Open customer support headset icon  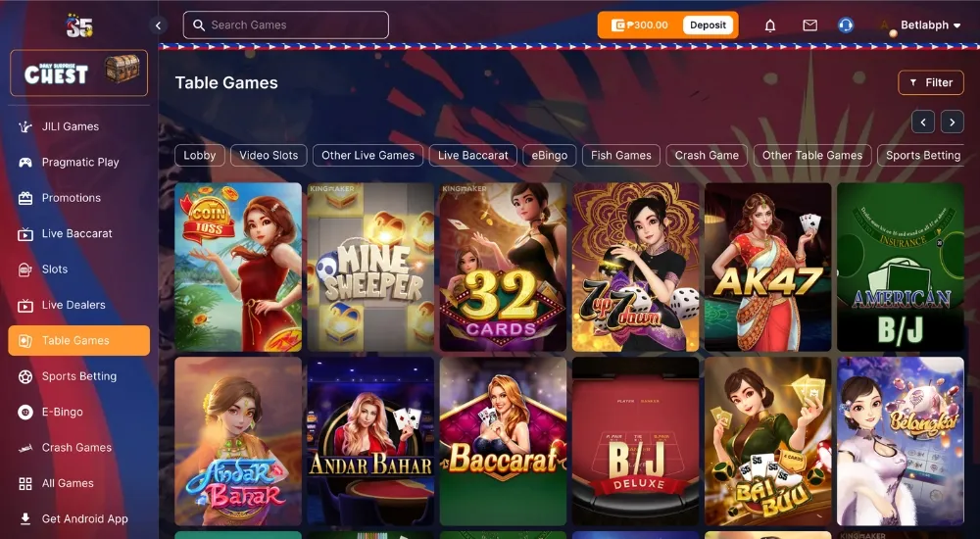[x=846, y=25]
